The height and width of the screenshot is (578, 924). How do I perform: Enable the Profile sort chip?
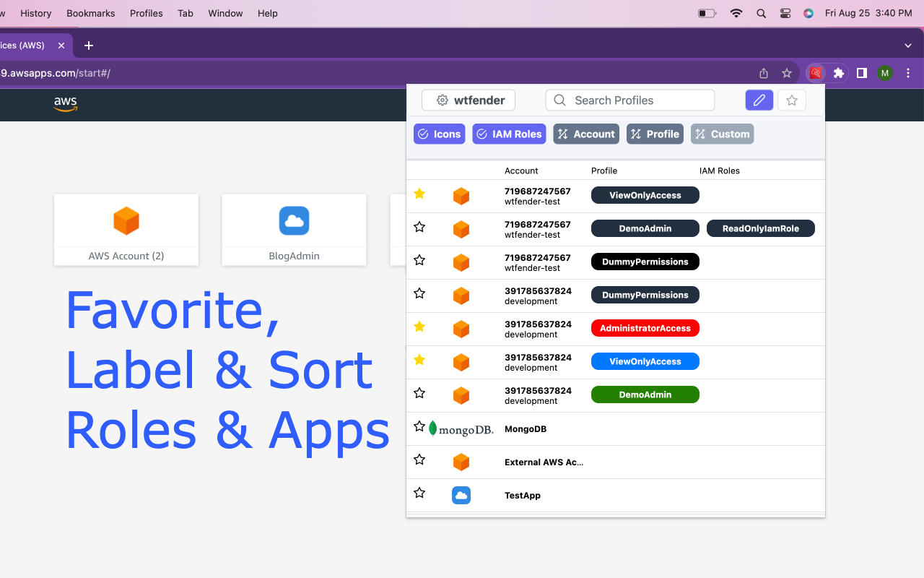tap(655, 134)
